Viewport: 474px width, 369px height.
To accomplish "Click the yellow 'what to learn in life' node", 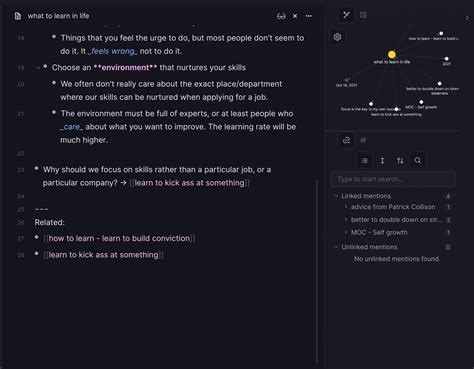I will coord(392,54).
